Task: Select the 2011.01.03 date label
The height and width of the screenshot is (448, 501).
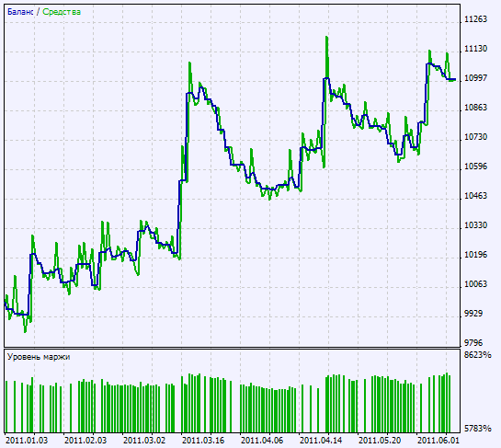Action: click(27, 441)
